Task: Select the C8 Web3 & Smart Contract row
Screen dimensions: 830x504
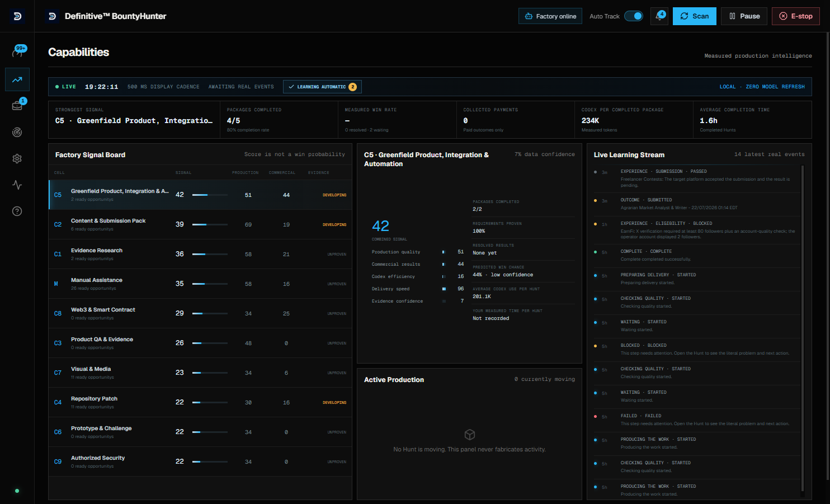Action: pos(200,313)
